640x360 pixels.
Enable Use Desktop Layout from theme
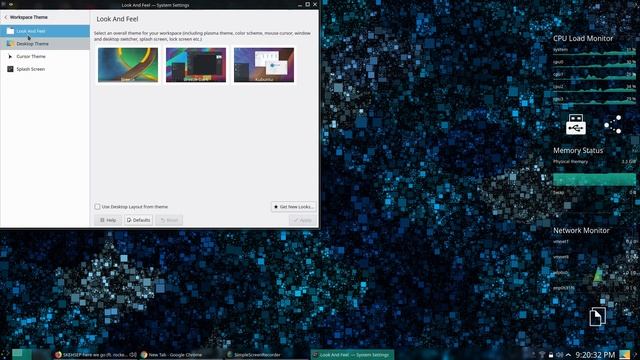[x=97, y=207]
